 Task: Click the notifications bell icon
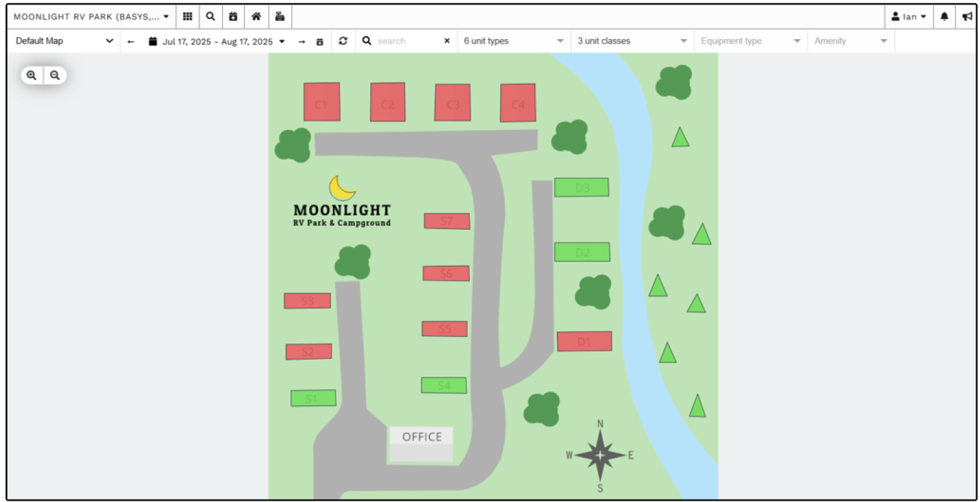click(x=944, y=16)
